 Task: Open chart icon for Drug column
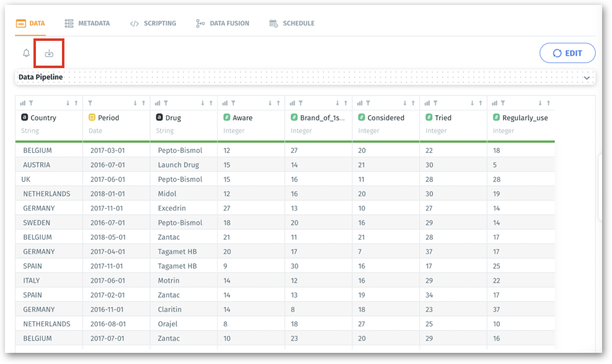click(157, 103)
